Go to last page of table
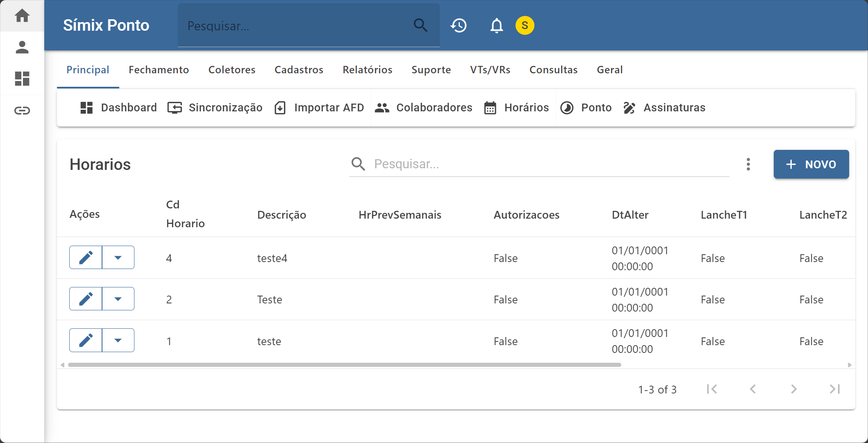 point(834,389)
